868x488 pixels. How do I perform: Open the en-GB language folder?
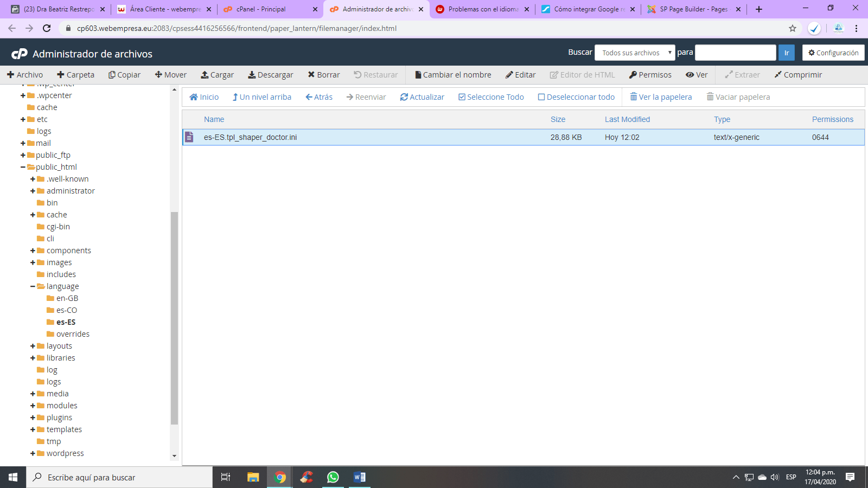pyautogui.click(x=67, y=298)
